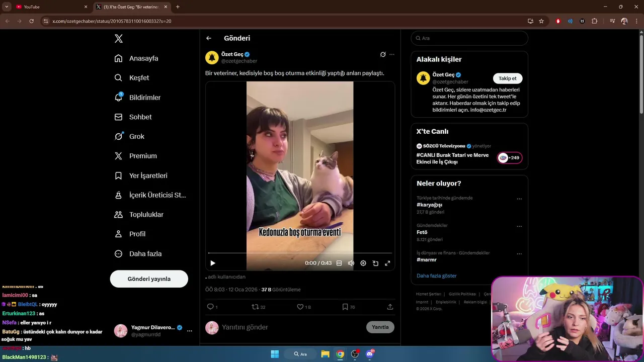644x362 pixels.
Task: Open Chrome three-dot menu
Action: 636,21
